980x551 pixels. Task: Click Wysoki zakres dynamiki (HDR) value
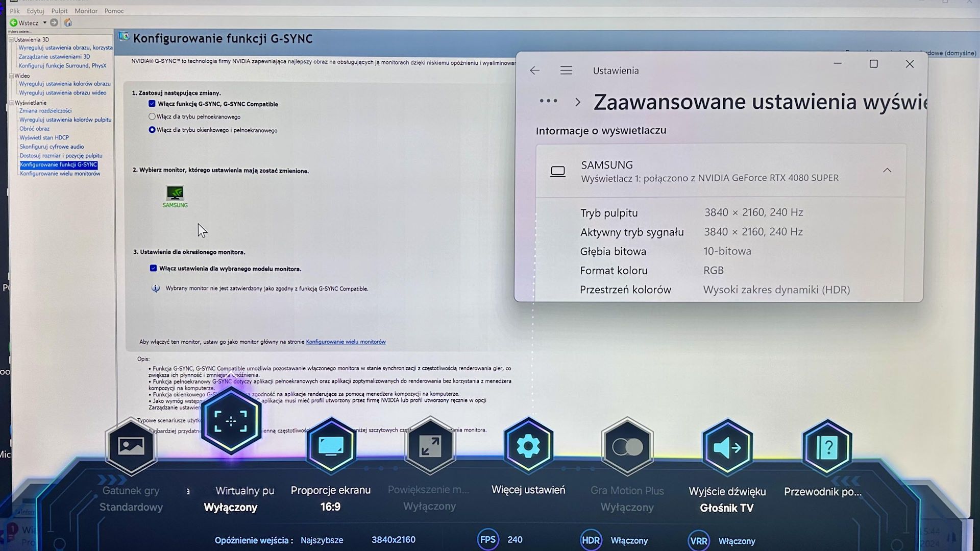point(776,290)
